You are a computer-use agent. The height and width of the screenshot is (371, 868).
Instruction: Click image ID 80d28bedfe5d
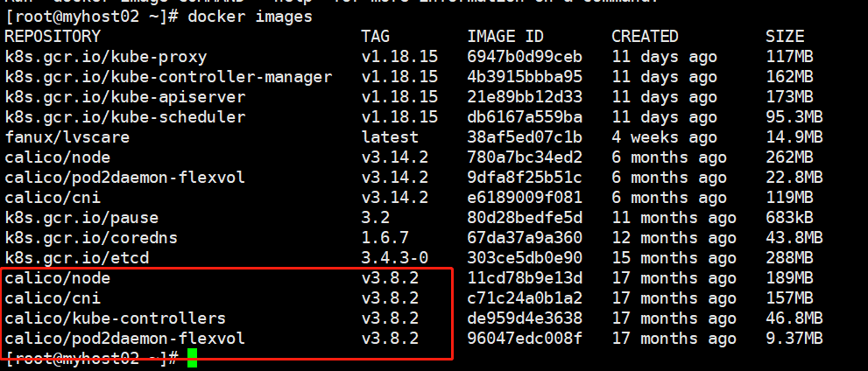[525, 218]
